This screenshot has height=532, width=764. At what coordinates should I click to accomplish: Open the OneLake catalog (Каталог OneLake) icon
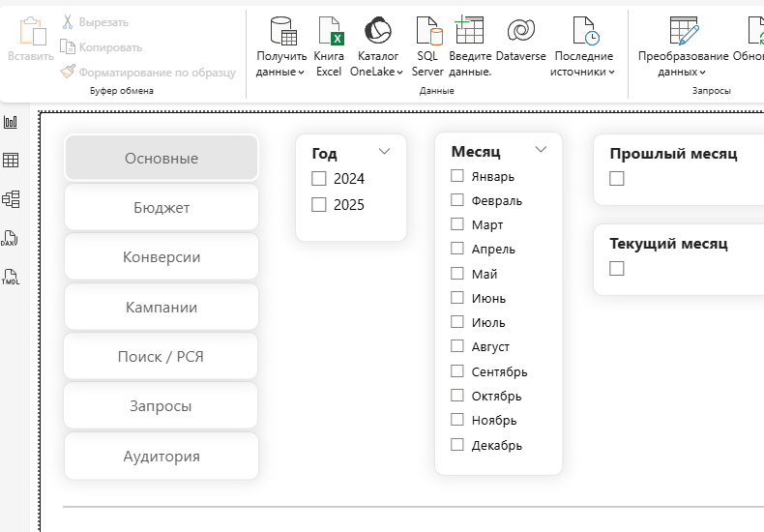pyautogui.click(x=378, y=30)
